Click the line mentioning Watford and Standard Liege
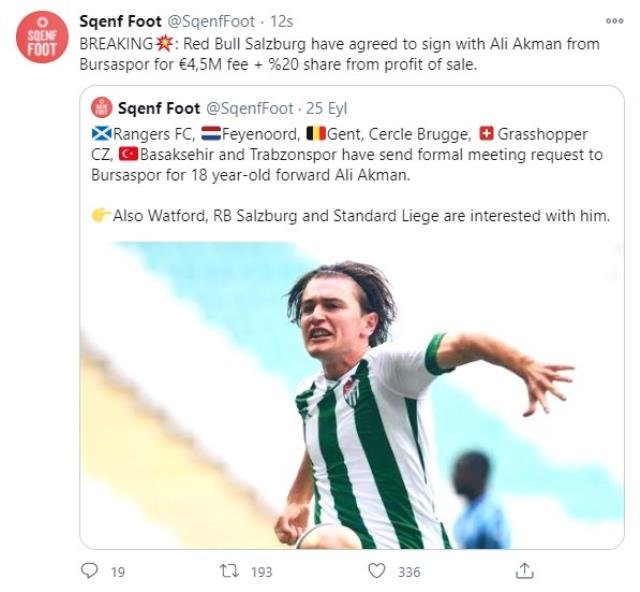This screenshot has height=592, width=640. click(x=360, y=216)
